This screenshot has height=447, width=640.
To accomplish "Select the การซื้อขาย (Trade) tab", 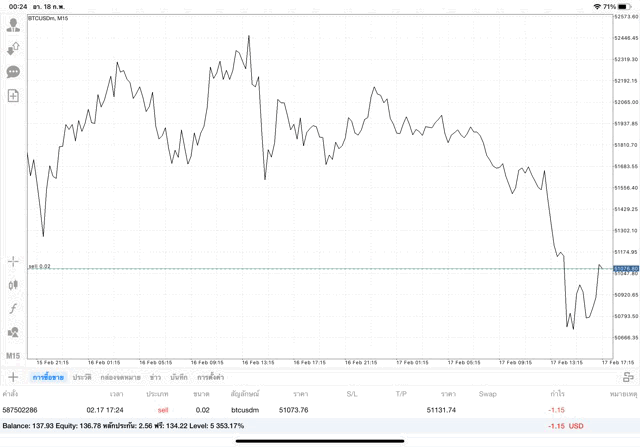I will [x=46, y=377].
